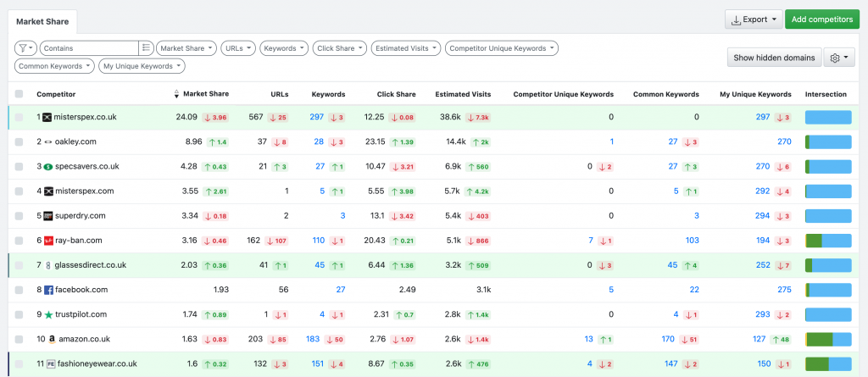Image resolution: width=868 pixels, height=377 pixels.
Task: Open the Market Share filter dropdown
Action: 187,48
